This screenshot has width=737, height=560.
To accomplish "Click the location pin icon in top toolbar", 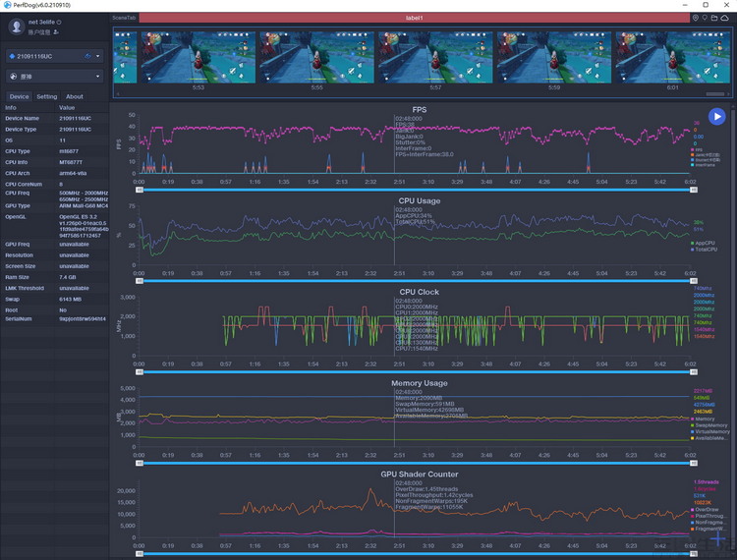I will pos(695,18).
